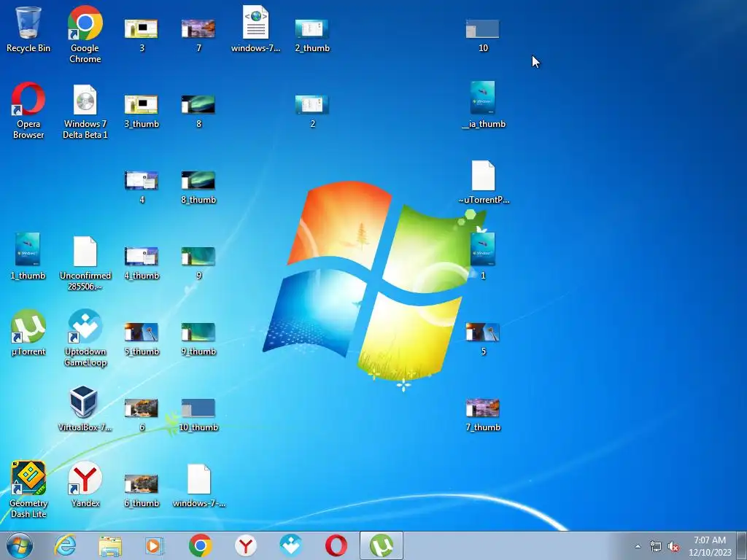Open Uptodown GameLoop shortcut

point(85,338)
